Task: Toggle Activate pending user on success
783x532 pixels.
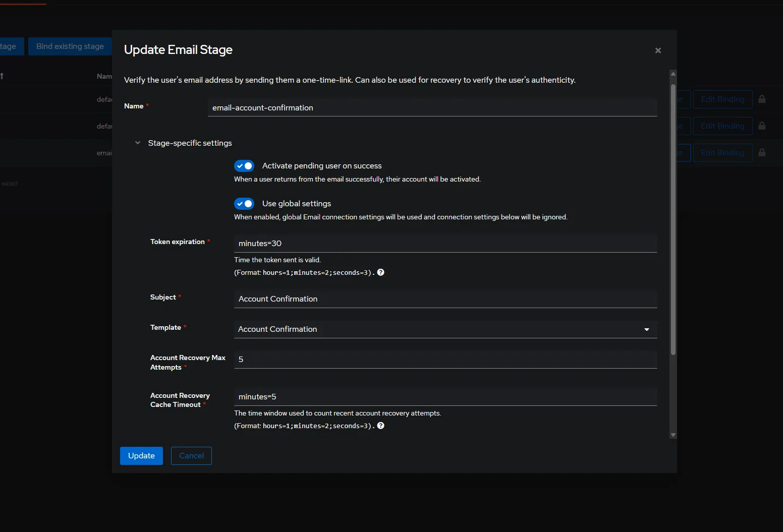Action: click(x=244, y=166)
